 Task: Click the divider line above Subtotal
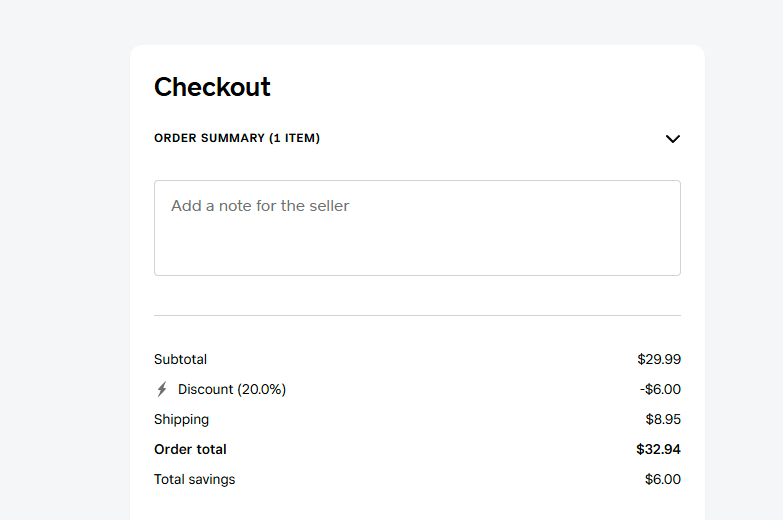click(417, 315)
